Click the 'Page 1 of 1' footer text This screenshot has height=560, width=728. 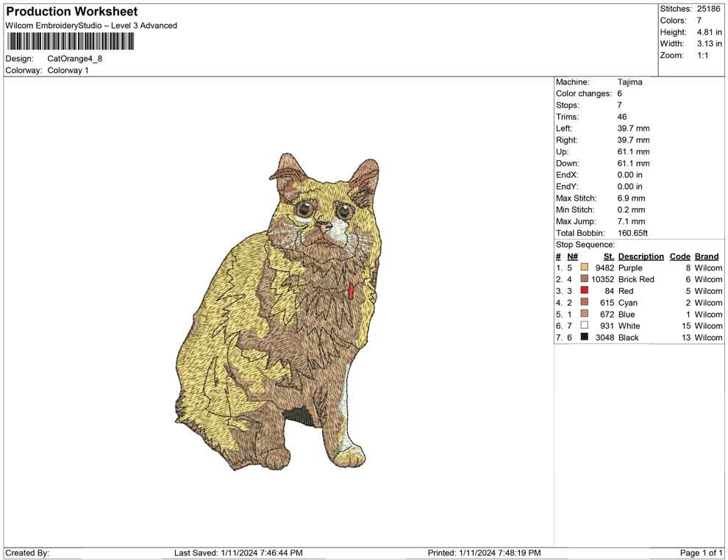(701, 553)
